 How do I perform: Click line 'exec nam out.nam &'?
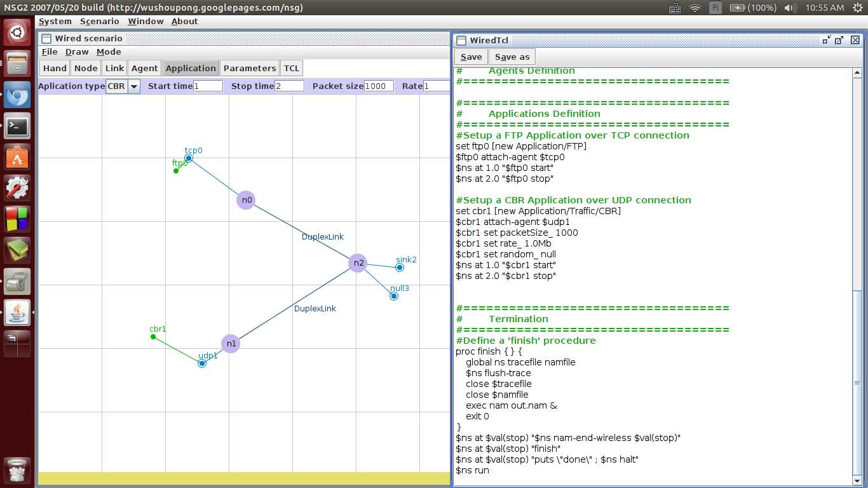click(x=512, y=405)
